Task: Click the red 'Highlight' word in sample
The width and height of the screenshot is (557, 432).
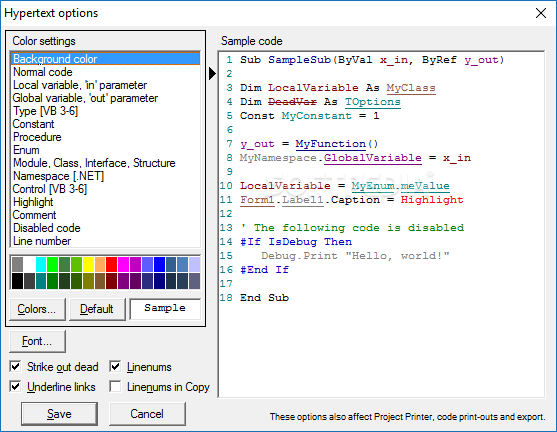Action: [x=432, y=200]
